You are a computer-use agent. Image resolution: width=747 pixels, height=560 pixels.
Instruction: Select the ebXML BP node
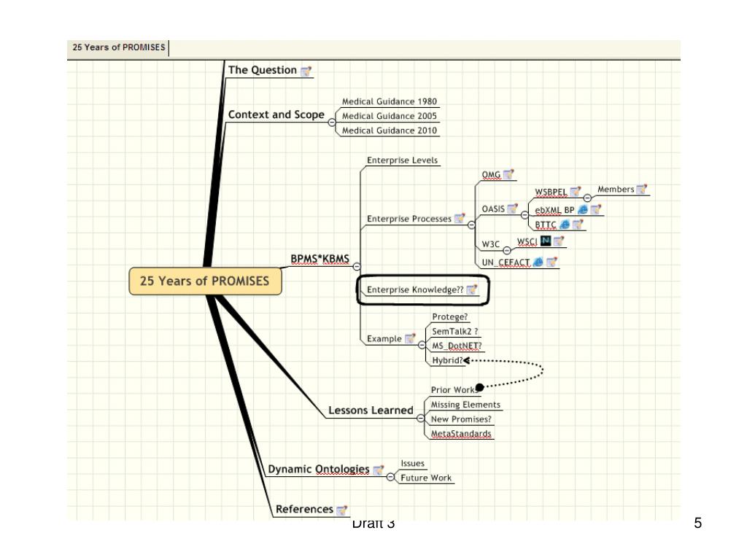click(554, 210)
